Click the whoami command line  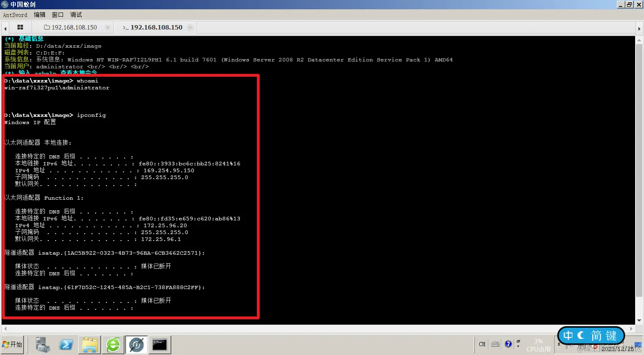click(51, 81)
